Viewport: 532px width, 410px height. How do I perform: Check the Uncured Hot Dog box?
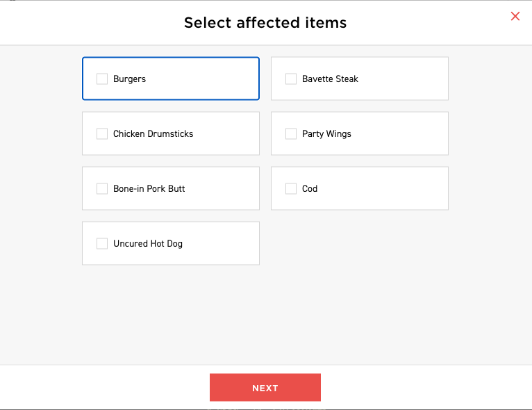click(102, 244)
